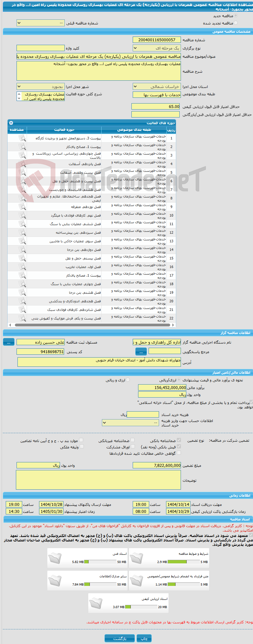Image resolution: width=253 pixels, height=644 pixels.
Task: View details icon for row 13 فصل سوم
Action: coord(22,241)
